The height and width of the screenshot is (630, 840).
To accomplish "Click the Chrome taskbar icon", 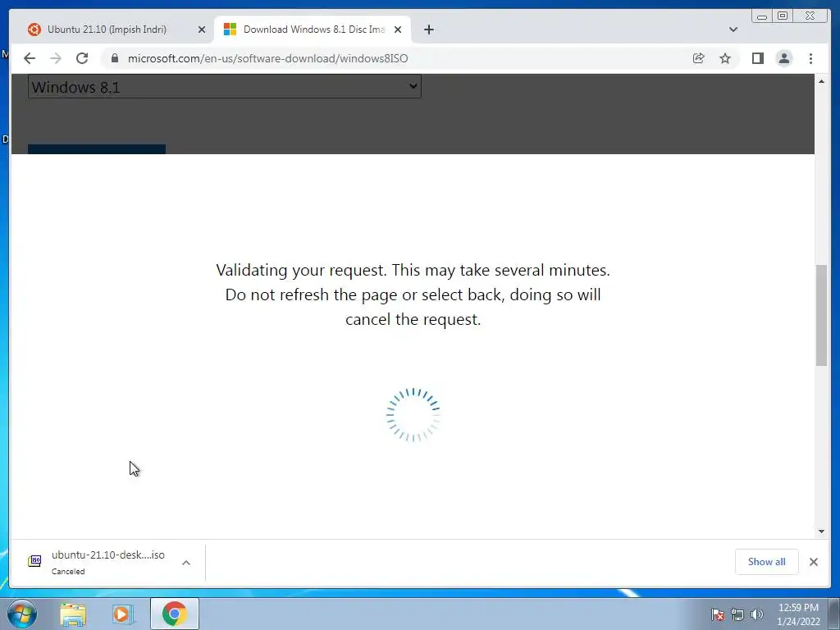I will pyautogui.click(x=174, y=614).
